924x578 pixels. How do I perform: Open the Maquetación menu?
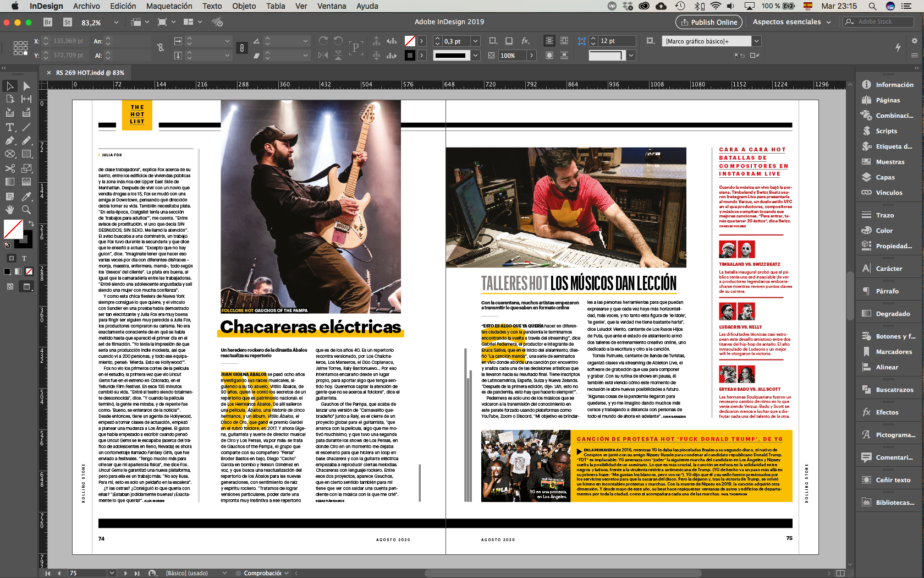click(x=169, y=6)
